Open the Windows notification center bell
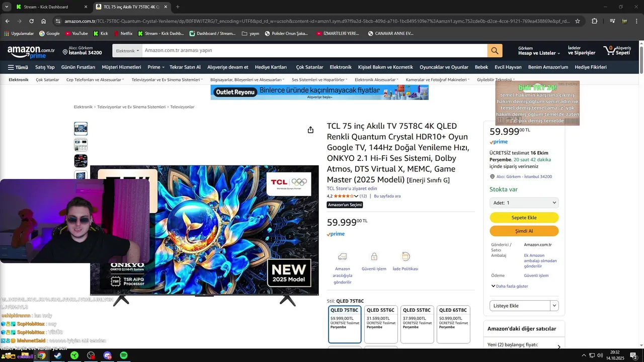644x362 pixels. pos(633,355)
